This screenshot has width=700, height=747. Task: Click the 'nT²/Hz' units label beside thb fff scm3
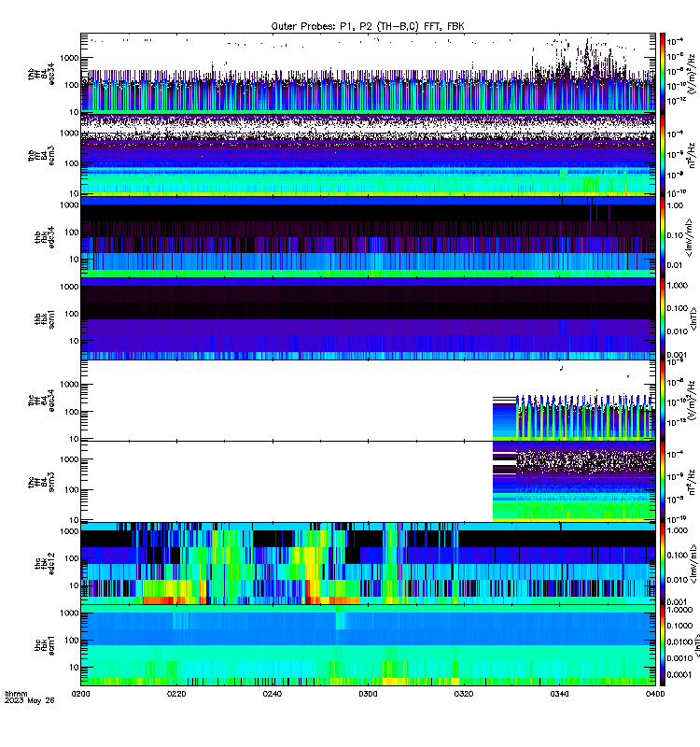(692, 155)
